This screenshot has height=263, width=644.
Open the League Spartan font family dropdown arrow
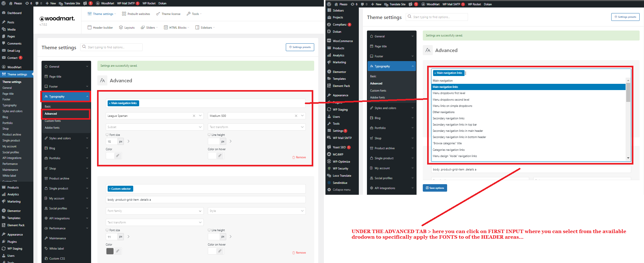coord(200,116)
